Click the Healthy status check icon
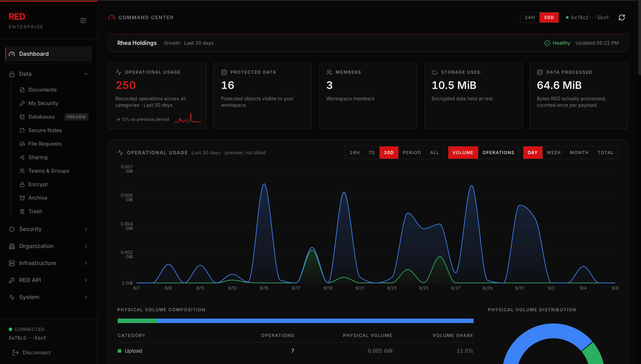 pos(547,43)
